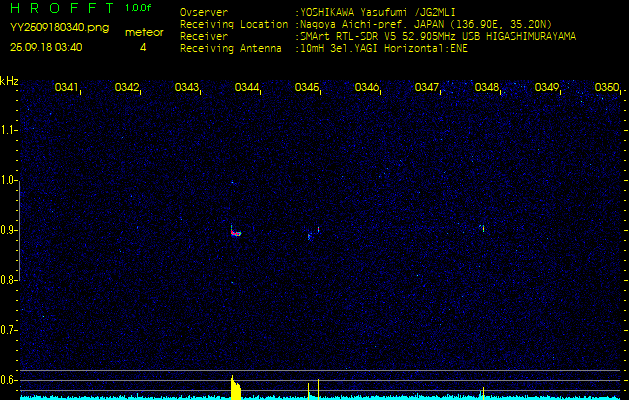Click the 0343 time marker
629x400 pixels.
[x=187, y=87]
